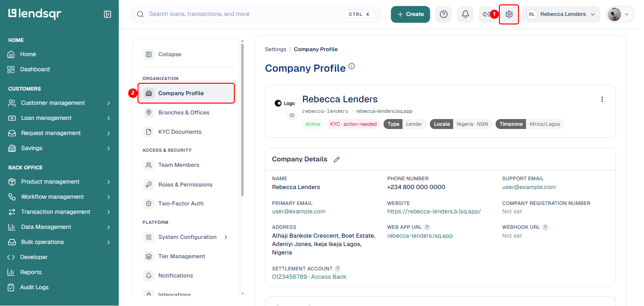The height and width of the screenshot is (306, 644).
Task: Click the Create button
Action: [x=410, y=14]
